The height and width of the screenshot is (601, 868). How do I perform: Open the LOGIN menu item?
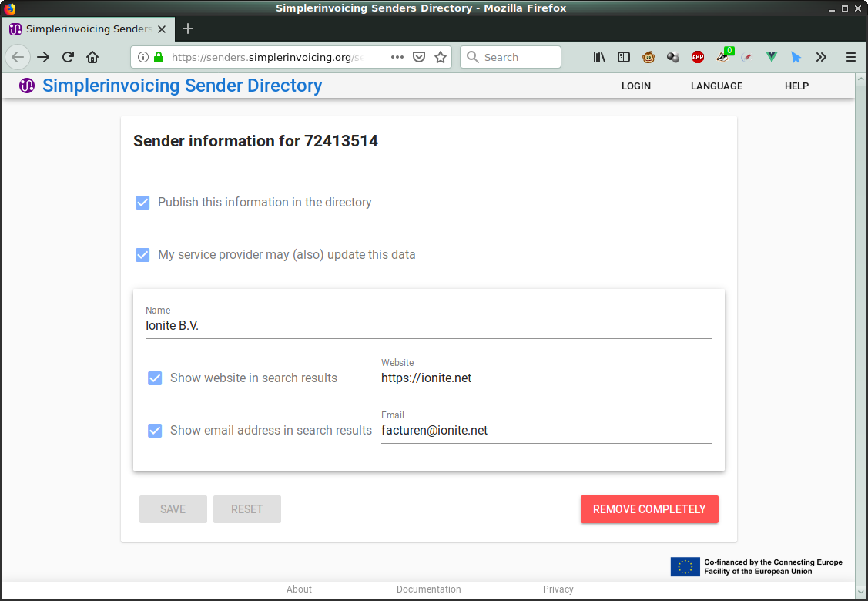pos(636,86)
